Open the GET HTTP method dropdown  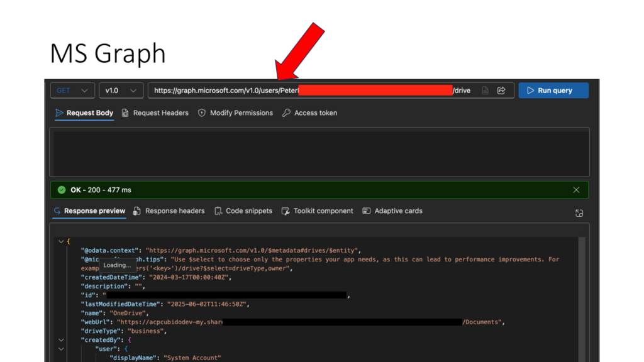72,90
